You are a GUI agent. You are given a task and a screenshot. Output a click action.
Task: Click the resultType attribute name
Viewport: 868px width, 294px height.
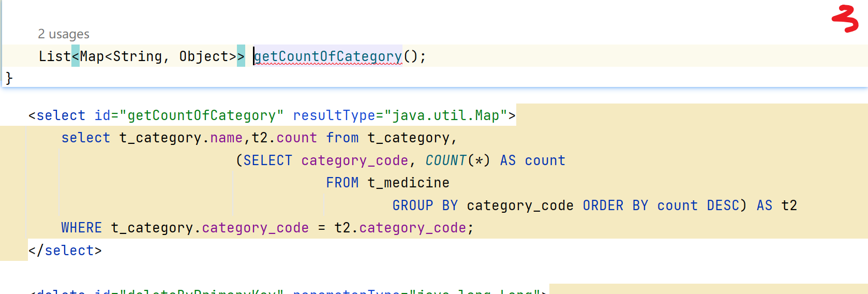[x=334, y=115]
